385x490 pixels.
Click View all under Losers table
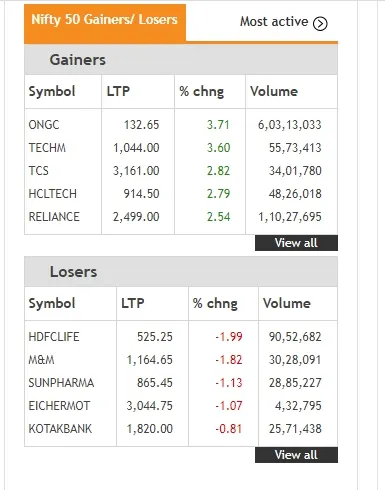296,455
